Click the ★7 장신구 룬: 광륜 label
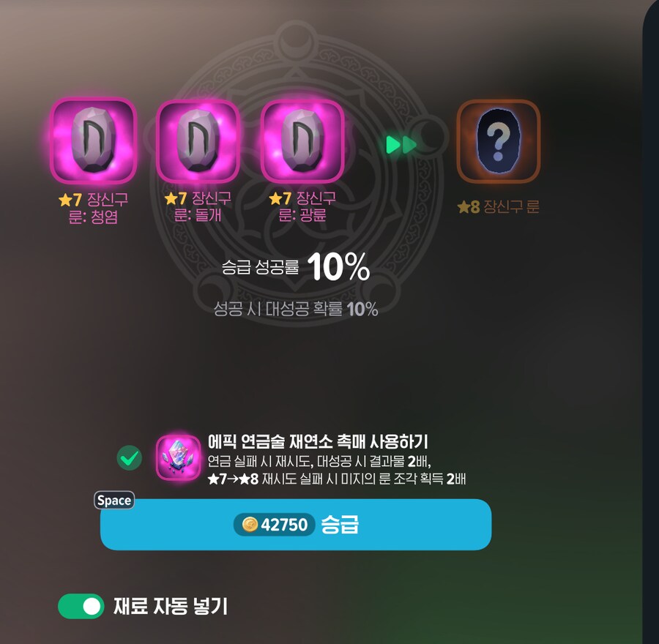The height and width of the screenshot is (644, 659). (x=302, y=206)
